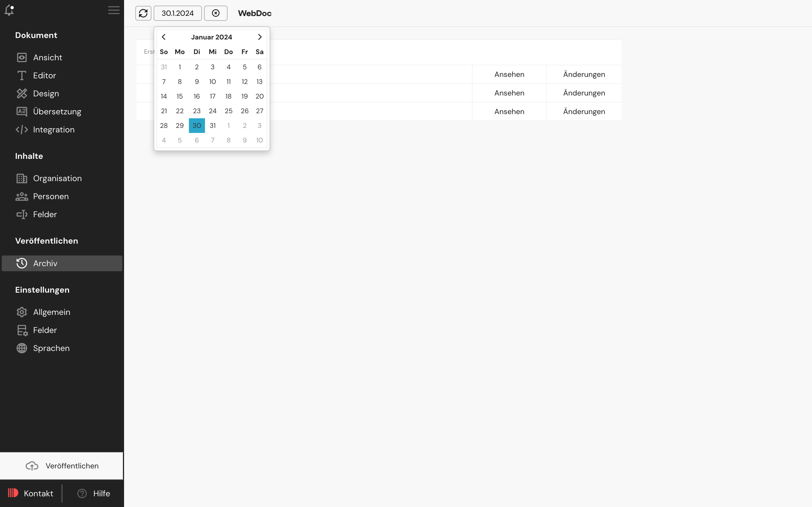812x507 pixels.
Task: Advance the calendar to Februar 2024
Action: click(x=259, y=37)
